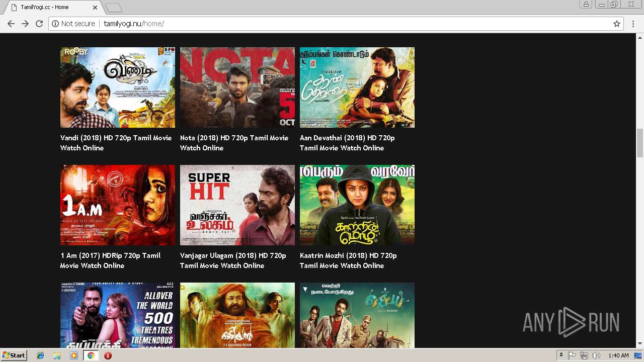The height and width of the screenshot is (362, 644).
Task: Open Windows Explorer folder from taskbar
Action: point(57,355)
